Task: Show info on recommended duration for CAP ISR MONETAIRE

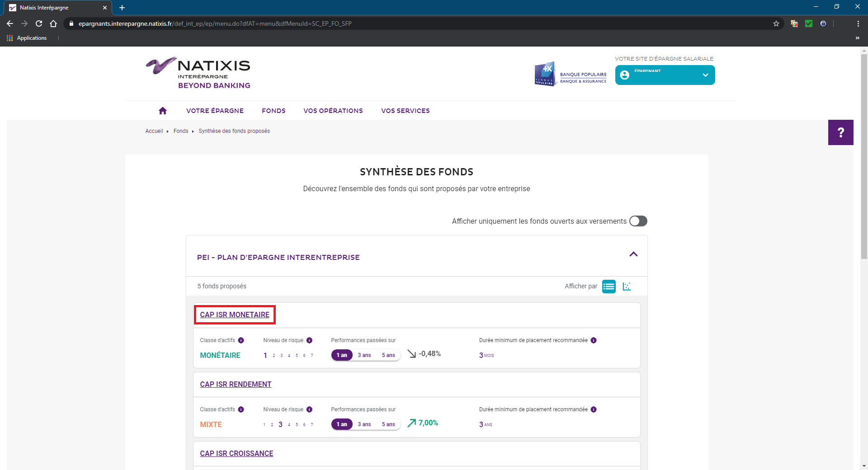Action: (594, 340)
